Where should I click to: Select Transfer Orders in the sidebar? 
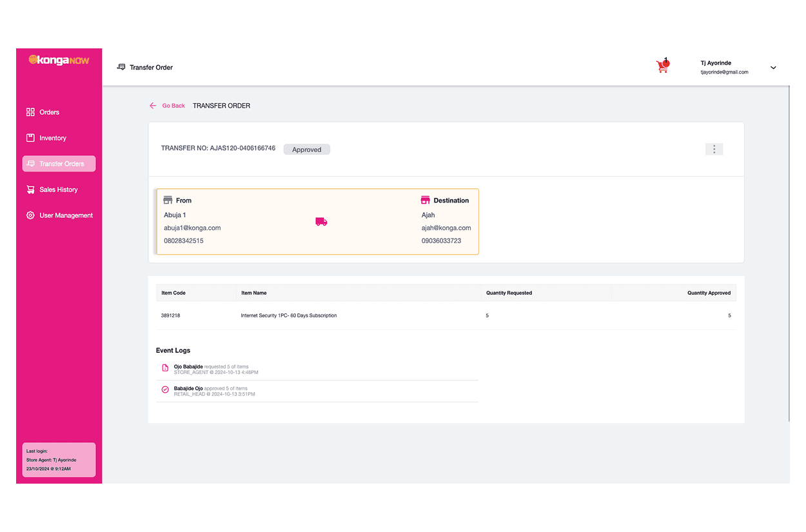pos(59,164)
